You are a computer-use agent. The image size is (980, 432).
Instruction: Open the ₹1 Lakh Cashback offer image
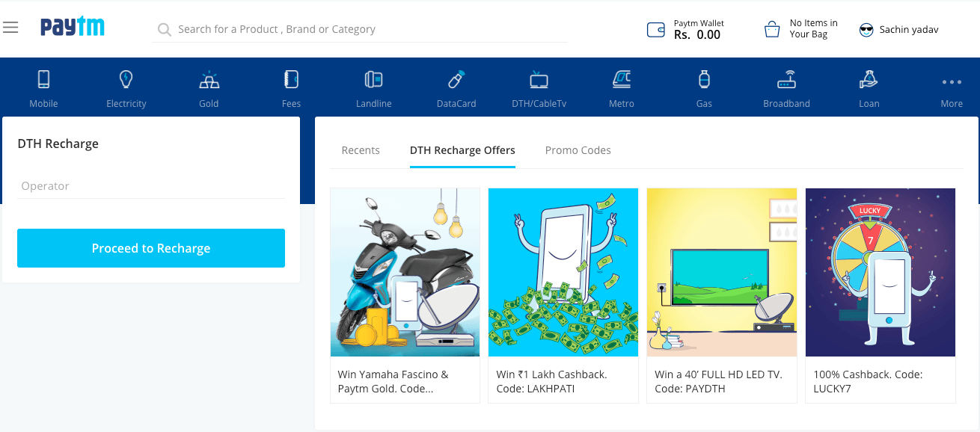tap(563, 272)
